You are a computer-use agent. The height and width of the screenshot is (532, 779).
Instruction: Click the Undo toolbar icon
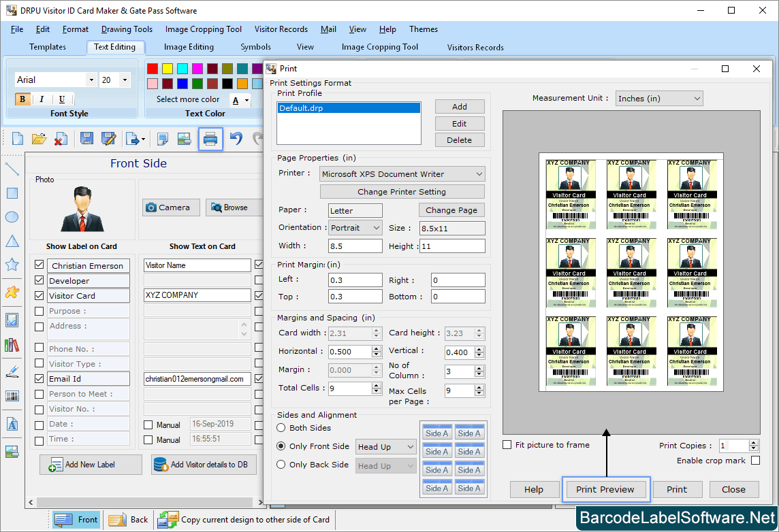(236, 138)
